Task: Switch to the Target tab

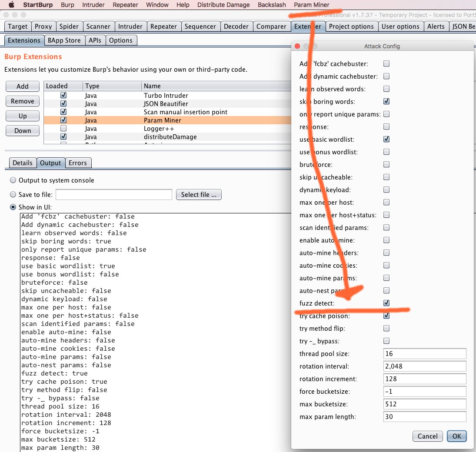Action: (18, 27)
